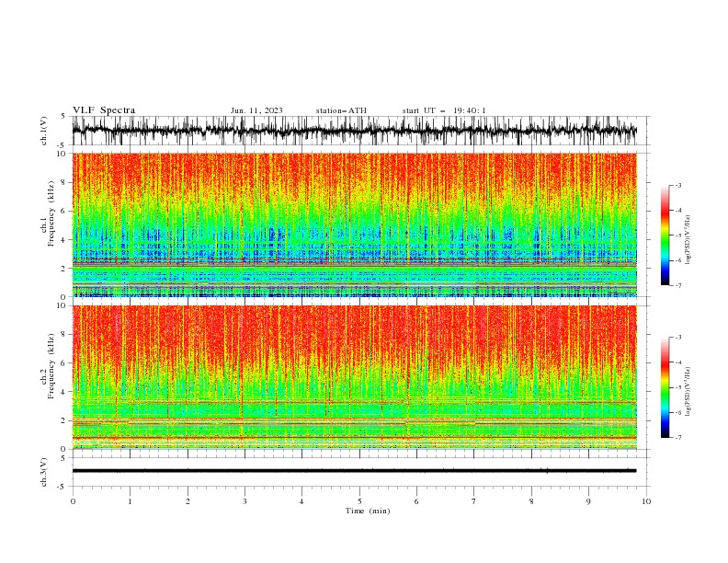Click the ch.1 voltage waveform trace
The height and width of the screenshot is (563, 728).
[355, 131]
